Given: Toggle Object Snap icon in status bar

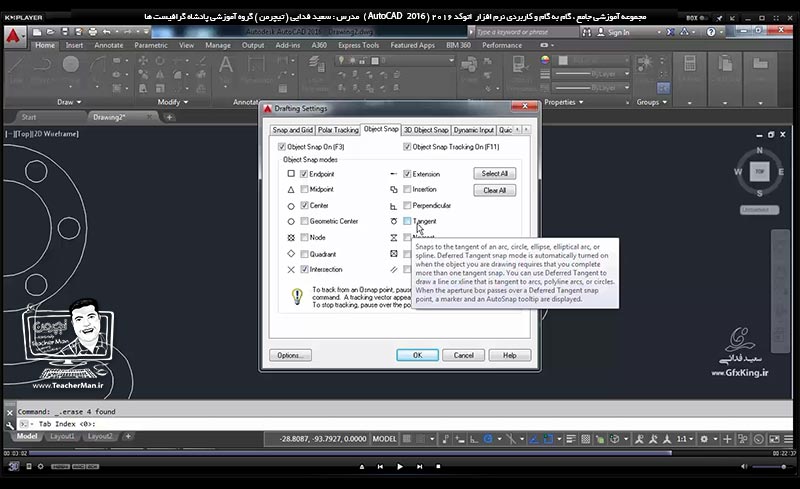Looking at the screenshot, I should [548, 438].
